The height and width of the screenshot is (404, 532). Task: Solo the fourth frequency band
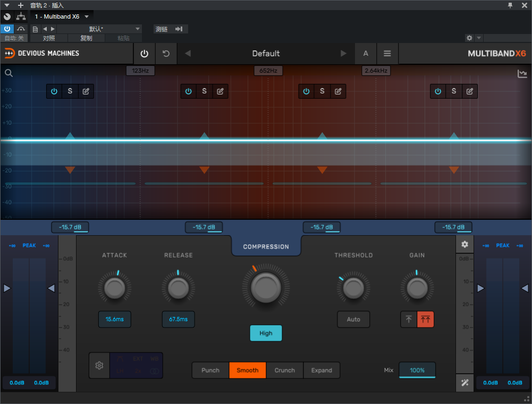tap(453, 91)
